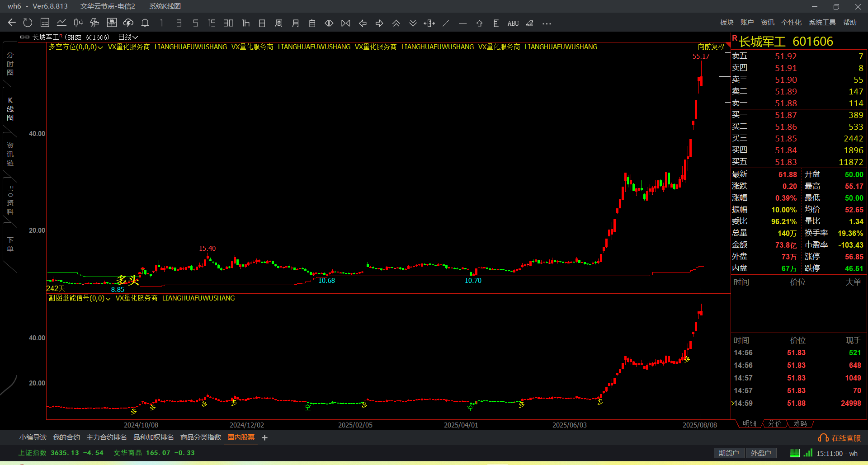
Task: Open the cloud upload icon in the toolbar
Action: [x=128, y=23]
